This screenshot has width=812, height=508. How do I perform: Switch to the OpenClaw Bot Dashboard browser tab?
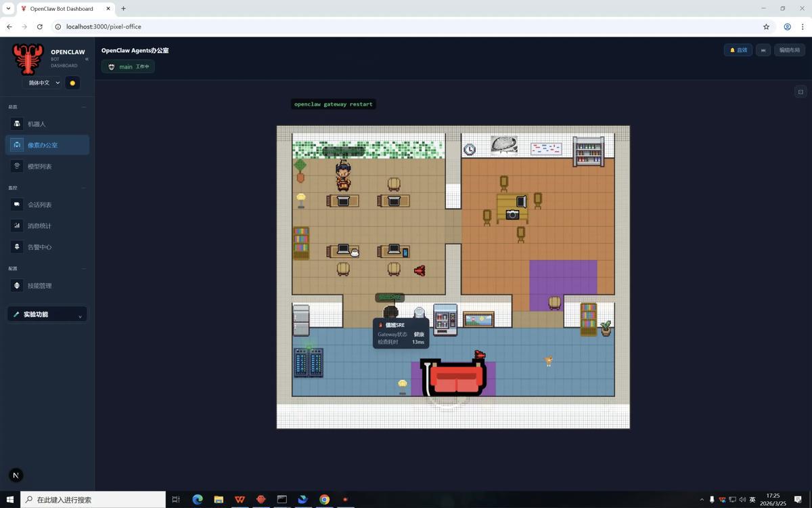pos(62,9)
